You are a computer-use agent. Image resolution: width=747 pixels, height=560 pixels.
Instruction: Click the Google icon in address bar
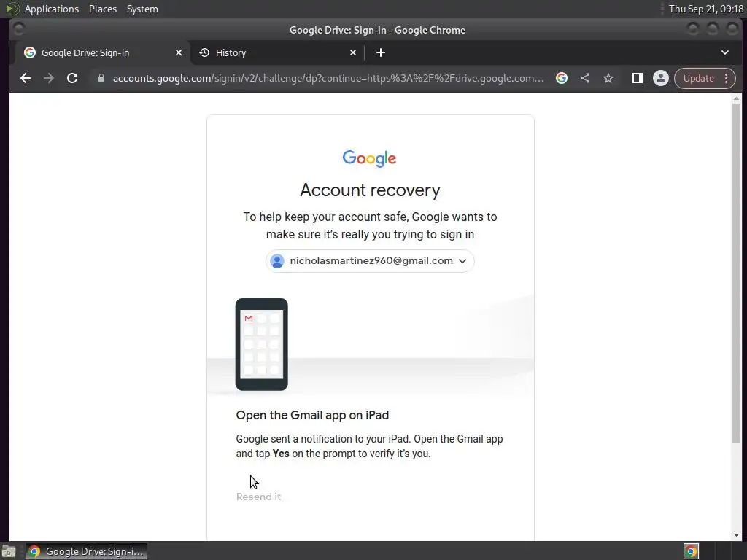(562, 78)
